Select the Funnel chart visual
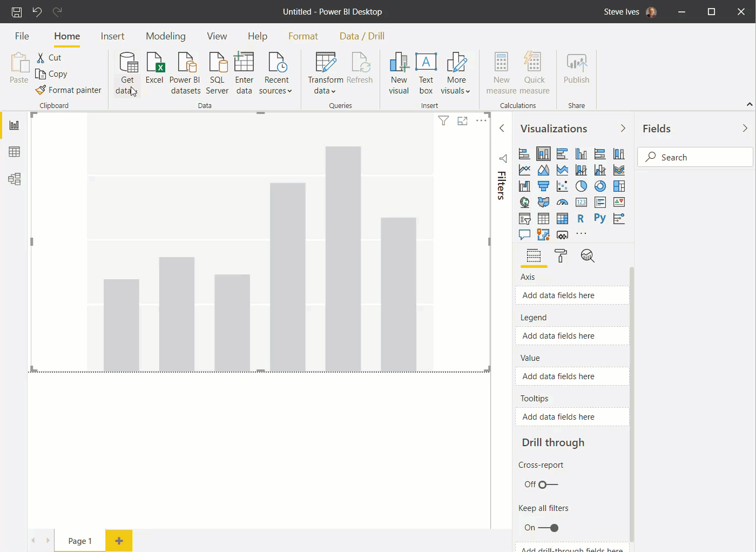Viewport: 756px width, 552px height. click(543, 186)
